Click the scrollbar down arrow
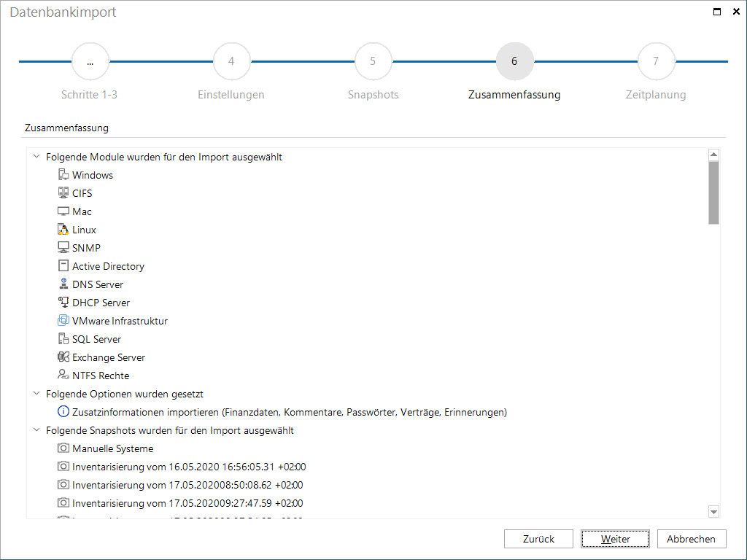This screenshot has height=560, width=747. click(713, 512)
